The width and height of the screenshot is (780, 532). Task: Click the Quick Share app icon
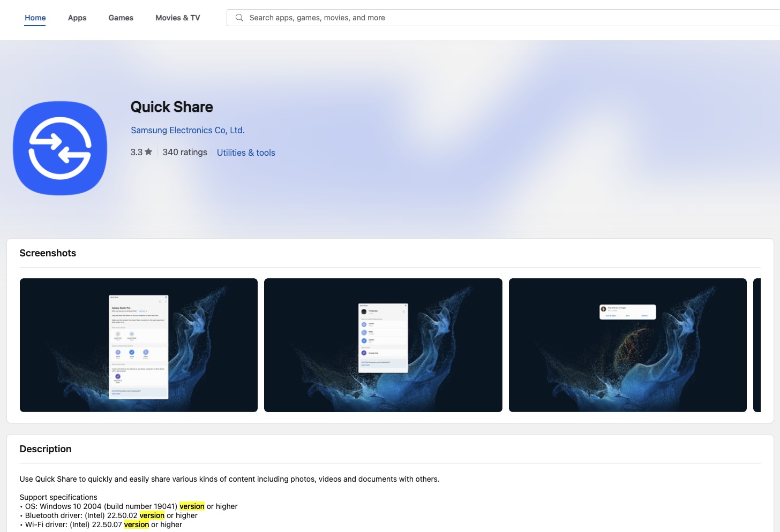(60, 148)
